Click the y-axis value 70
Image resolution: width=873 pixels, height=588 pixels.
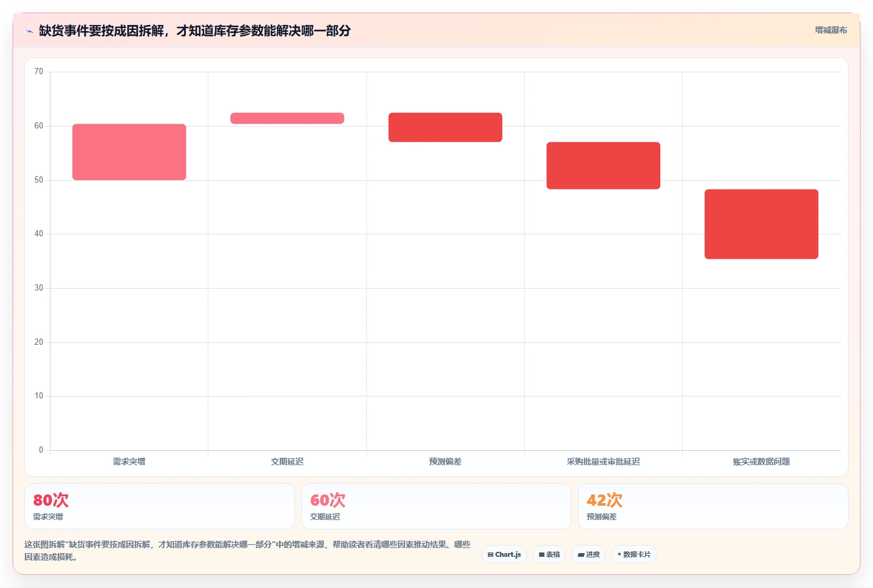coord(39,72)
